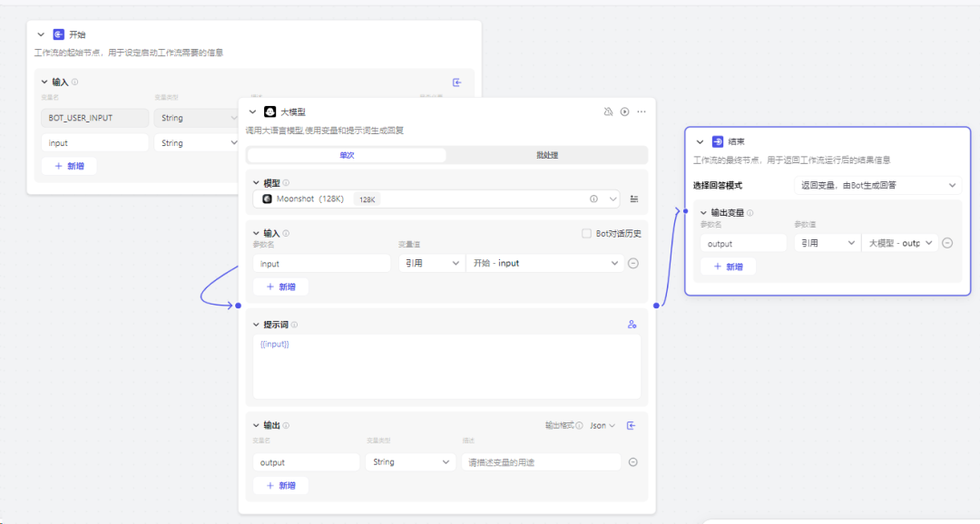The image size is (980, 524).
Task: Click 新增 button under large model 输入
Action: tap(280, 286)
